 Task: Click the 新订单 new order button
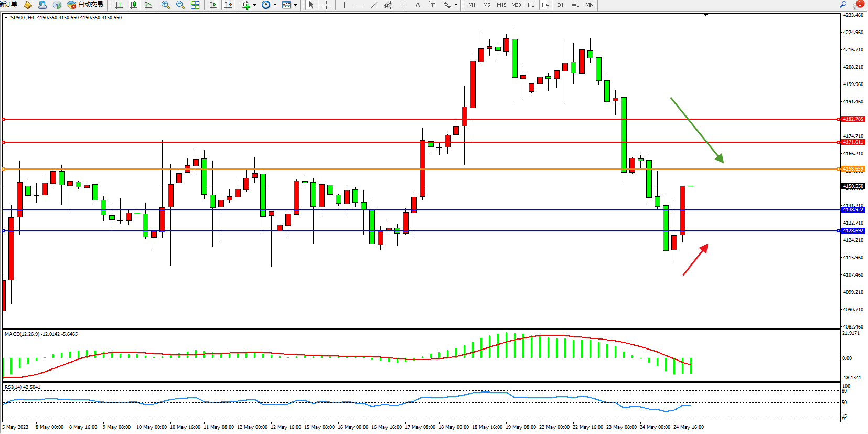pos(8,5)
